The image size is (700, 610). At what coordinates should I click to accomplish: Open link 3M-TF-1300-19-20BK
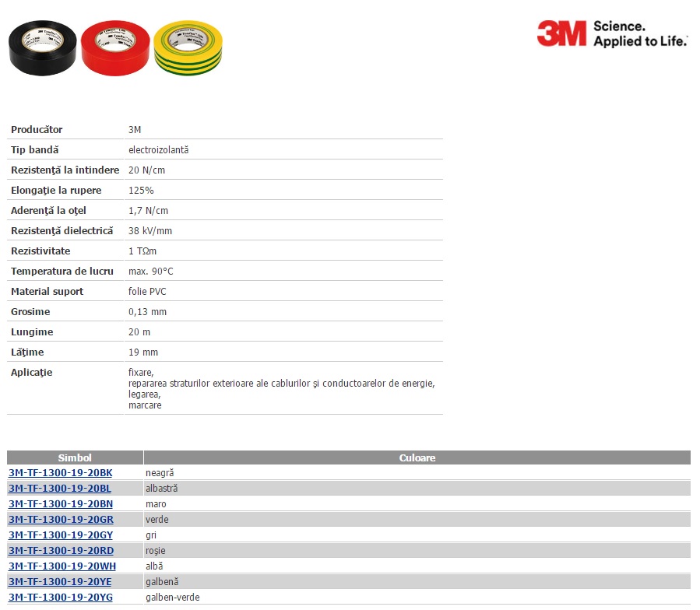(60, 473)
